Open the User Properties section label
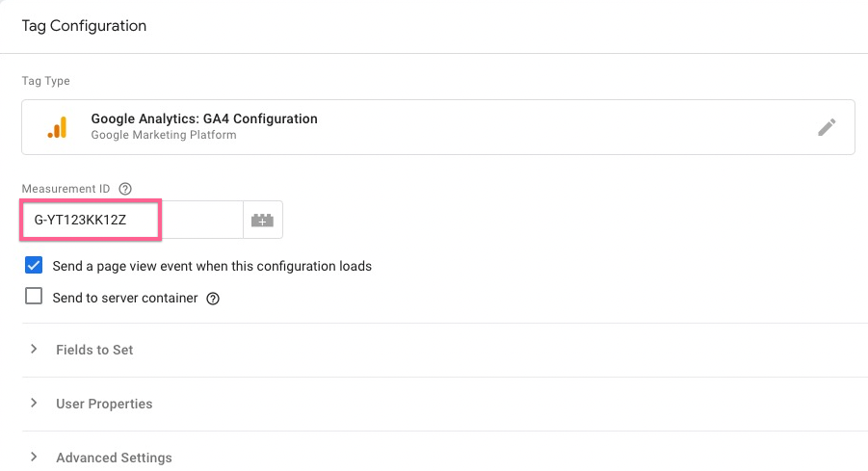Viewport: 868px width, 471px height. [104, 404]
